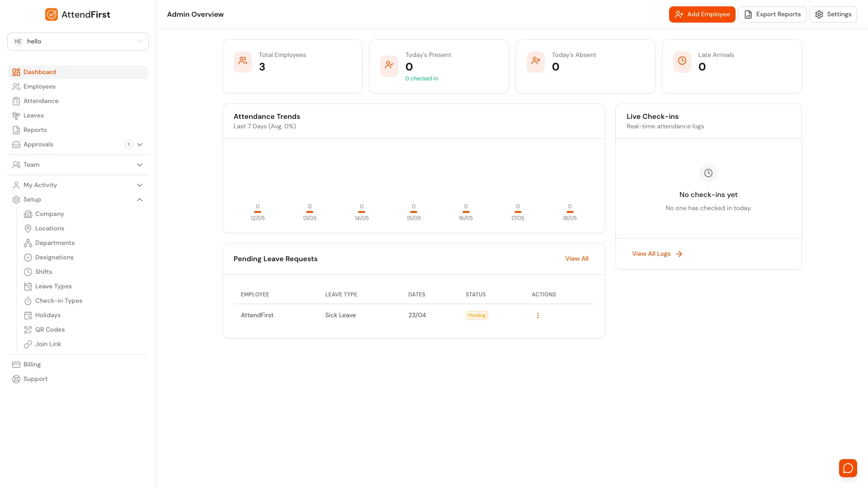This screenshot has width=868, height=488.
Task: Click the Approvals count badge
Action: [129, 145]
